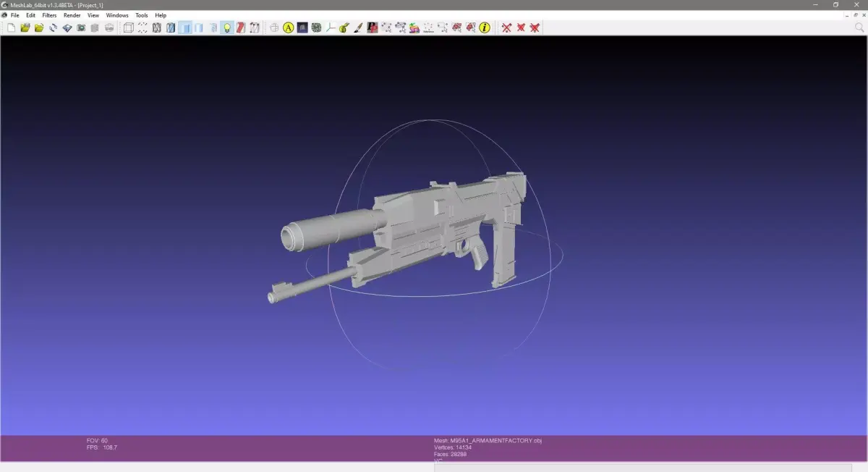This screenshot has width=868, height=472.
Task: Toggle the light bulb lighting button
Action: tap(227, 28)
